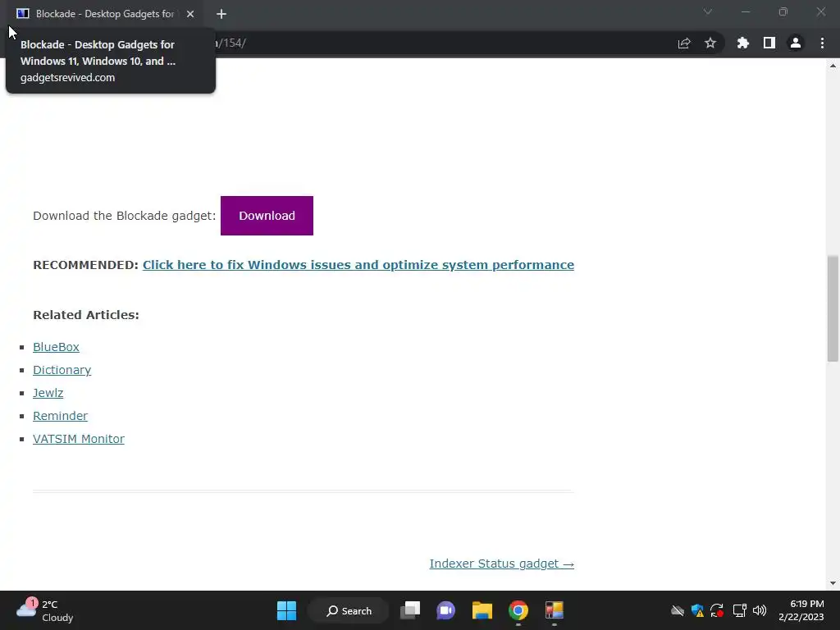
Task: Expand the tab search chevron
Action: pyautogui.click(x=708, y=11)
